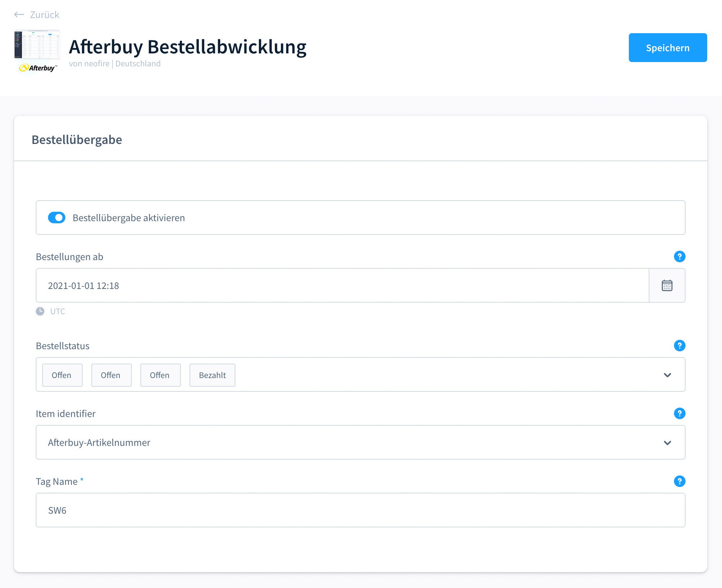Save settings with Speichern button
The width and height of the screenshot is (722, 588).
coord(668,48)
